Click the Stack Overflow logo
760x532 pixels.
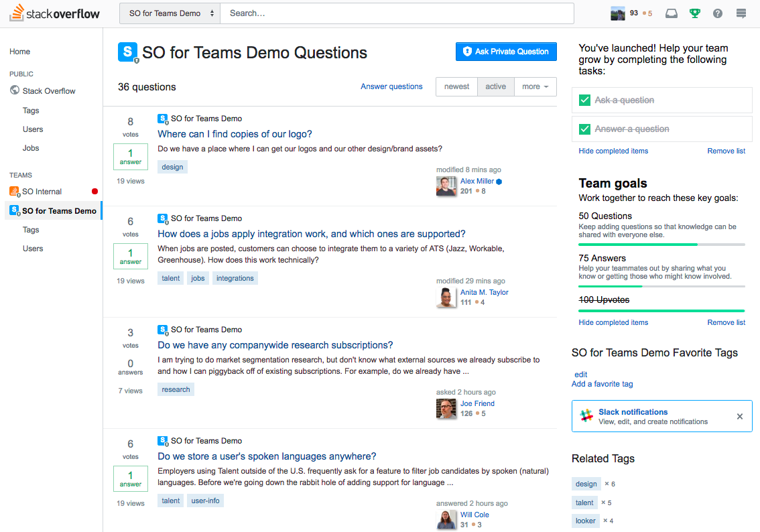point(55,13)
